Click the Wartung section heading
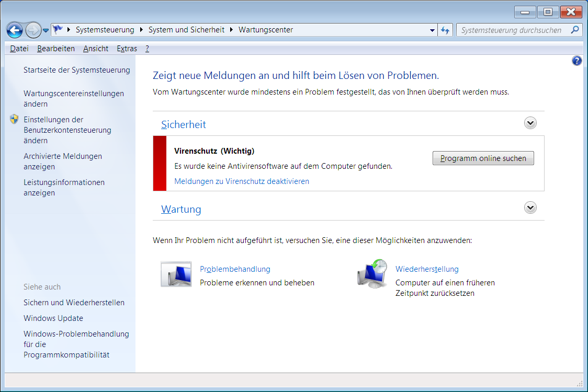This screenshot has width=588, height=392. (x=181, y=209)
